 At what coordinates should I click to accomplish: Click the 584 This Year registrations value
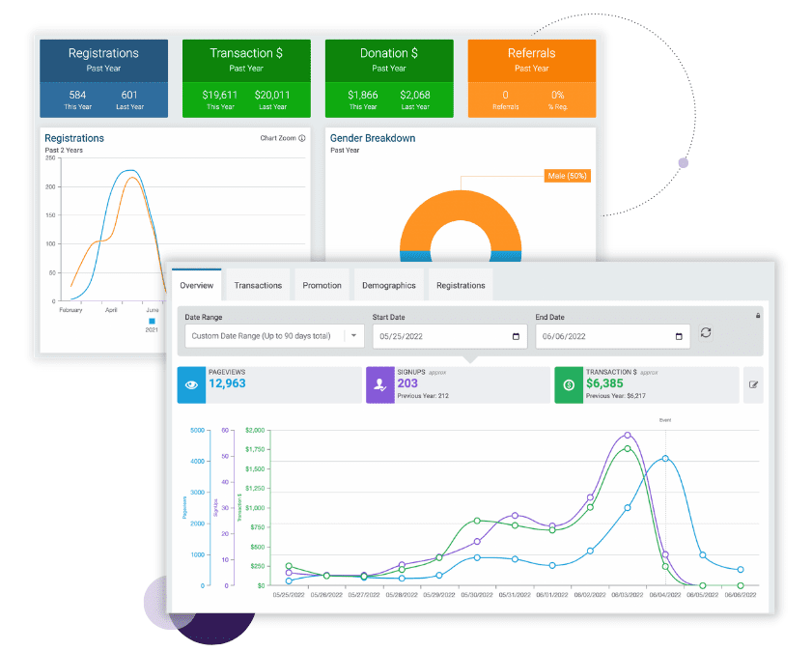(x=77, y=96)
